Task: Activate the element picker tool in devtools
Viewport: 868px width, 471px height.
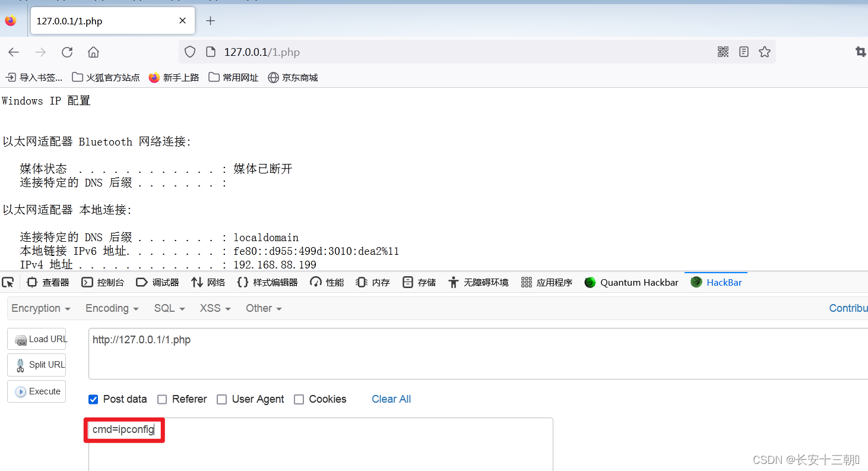Action: (8, 283)
